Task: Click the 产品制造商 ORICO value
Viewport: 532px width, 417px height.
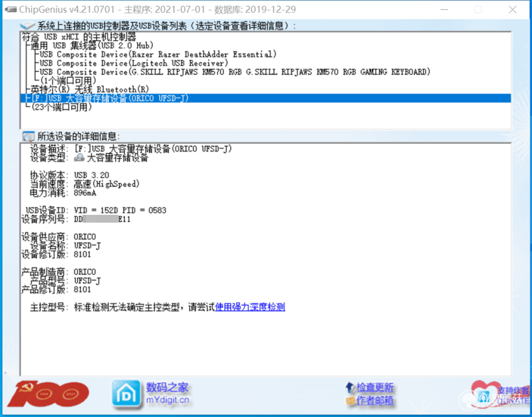Action: click(x=85, y=272)
